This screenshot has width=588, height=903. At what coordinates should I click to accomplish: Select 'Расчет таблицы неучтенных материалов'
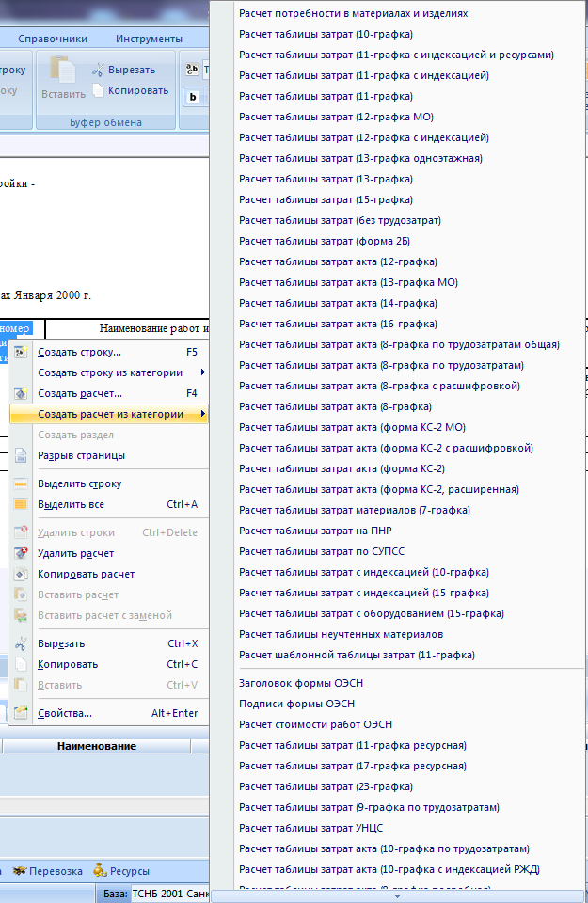341,635
